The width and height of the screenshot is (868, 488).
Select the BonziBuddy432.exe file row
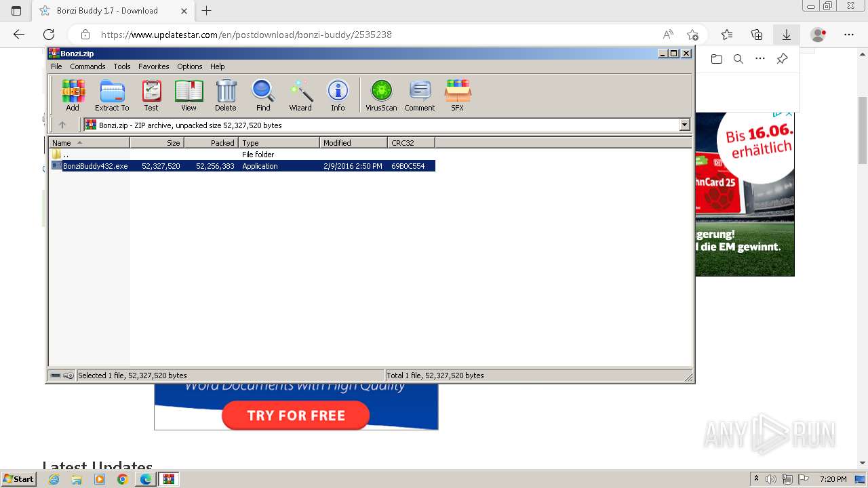243,166
